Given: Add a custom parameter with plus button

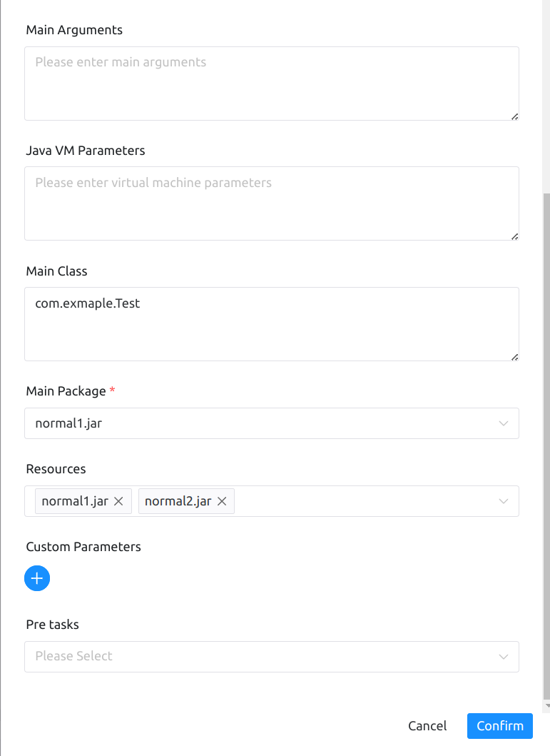Looking at the screenshot, I should tap(37, 578).
